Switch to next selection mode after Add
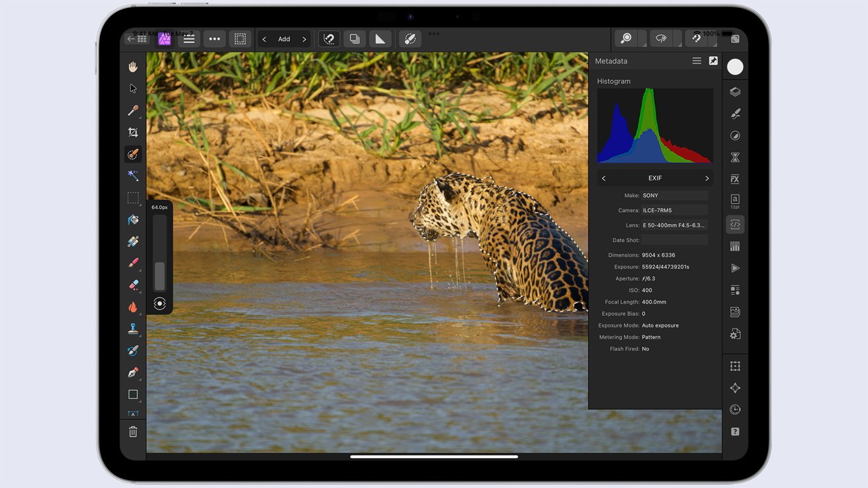The image size is (868, 488). [x=304, y=40]
